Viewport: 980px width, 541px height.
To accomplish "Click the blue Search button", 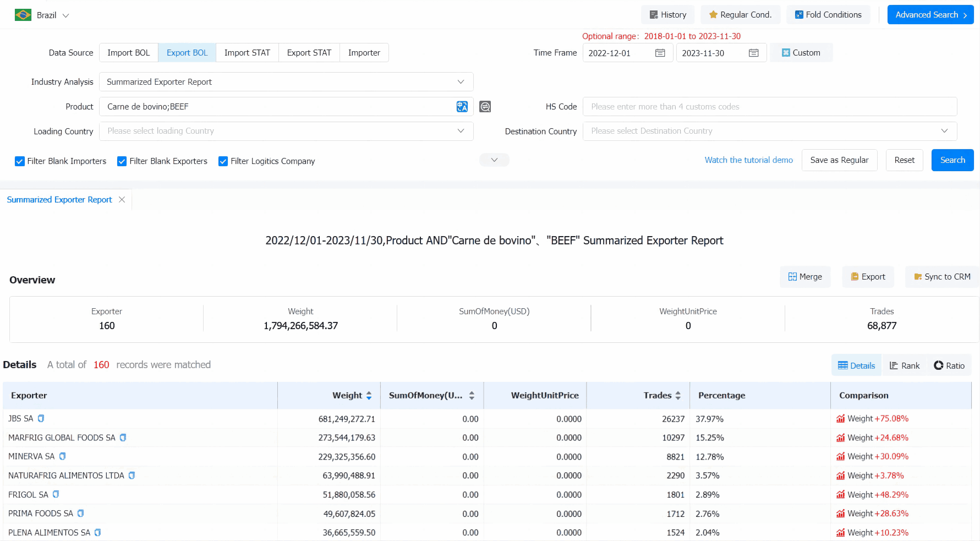I will tap(952, 160).
